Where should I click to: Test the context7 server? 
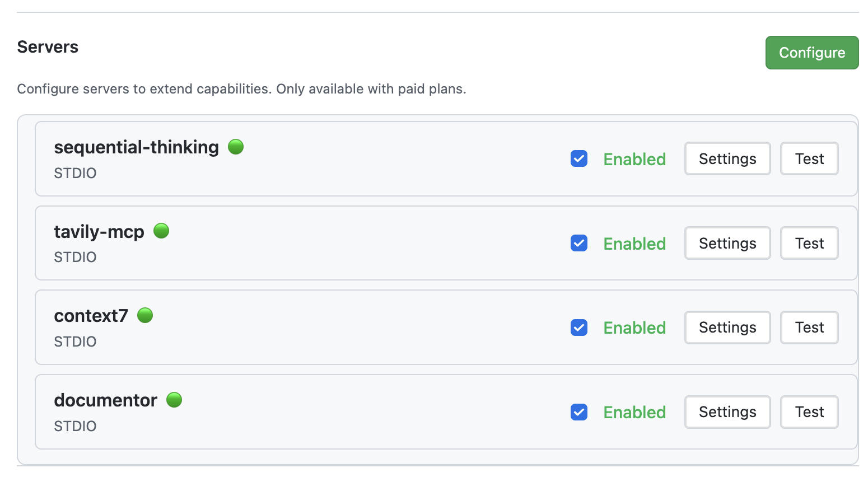809,328
